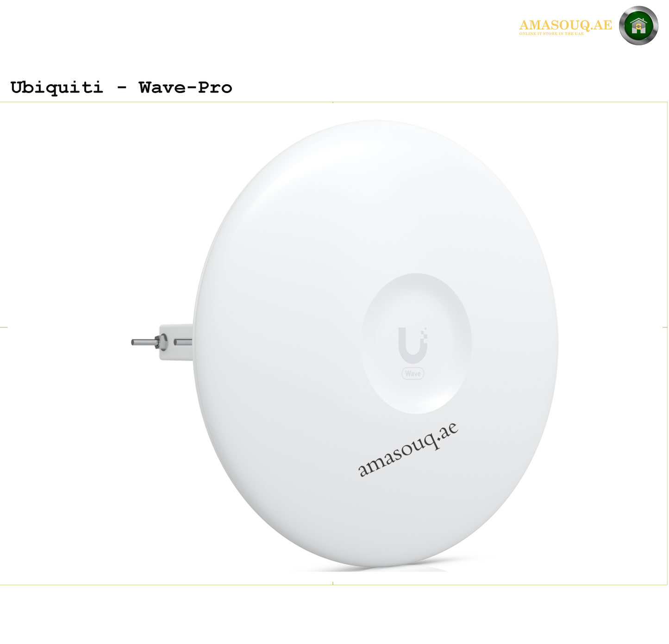Click the left edge tick mark on the frame
669x644 pixels.
click(x=4, y=327)
